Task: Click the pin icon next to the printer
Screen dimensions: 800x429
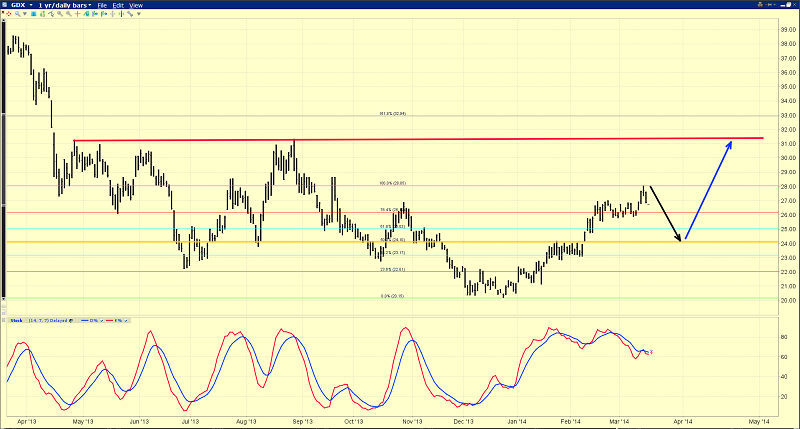Action: (x=770, y=5)
